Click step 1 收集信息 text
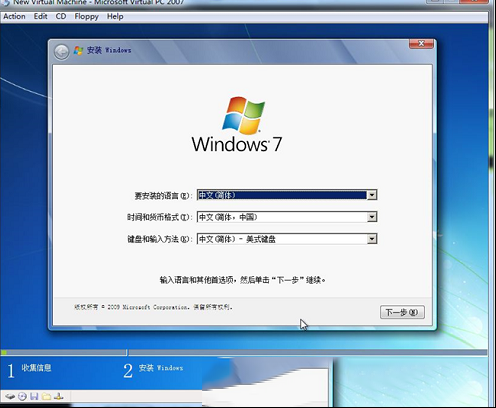Screen dimensions: 496x408 tap(36, 368)
